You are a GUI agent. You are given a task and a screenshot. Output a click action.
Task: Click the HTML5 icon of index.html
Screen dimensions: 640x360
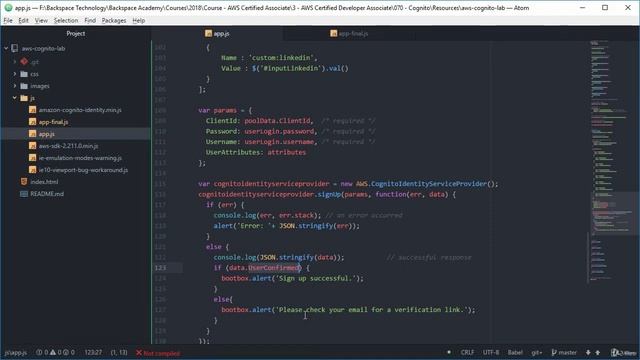[24, 182]
